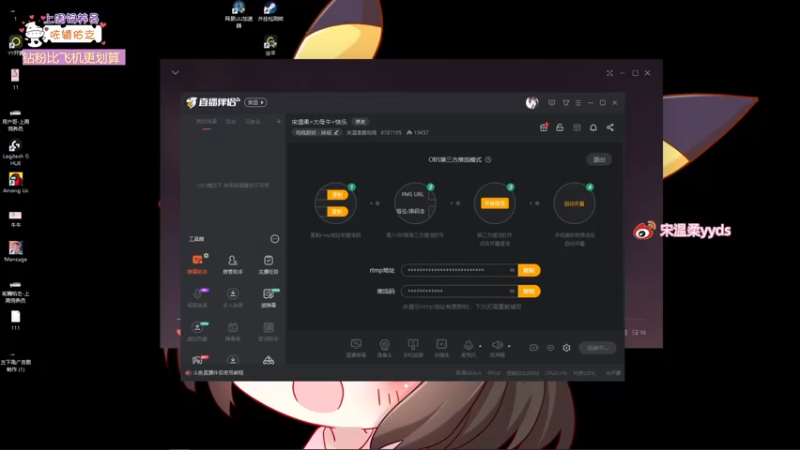Click the stream title text 宋温柔
This screenshot has width=800, height=450.
click(319, 122)
